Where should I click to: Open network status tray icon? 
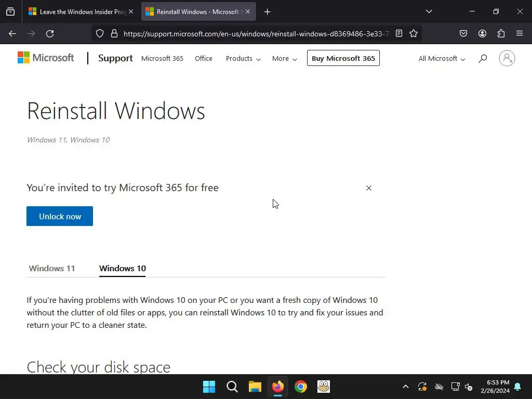[x=455, y=387]
